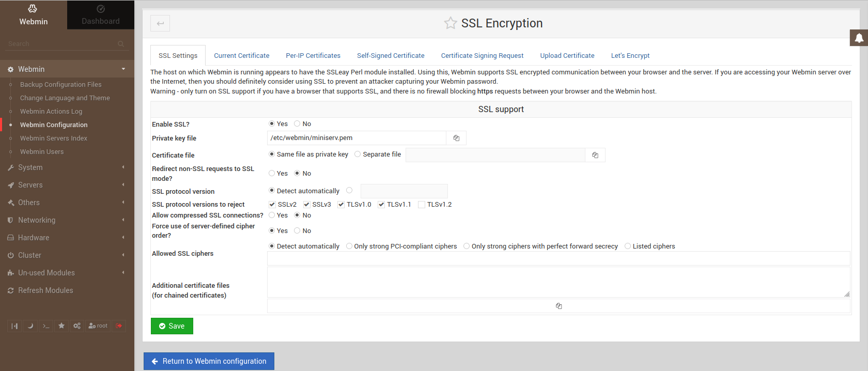The image size is (868, 371).
Task: Switch to the Let's Encrypt tab
Action: pos(630,56)
